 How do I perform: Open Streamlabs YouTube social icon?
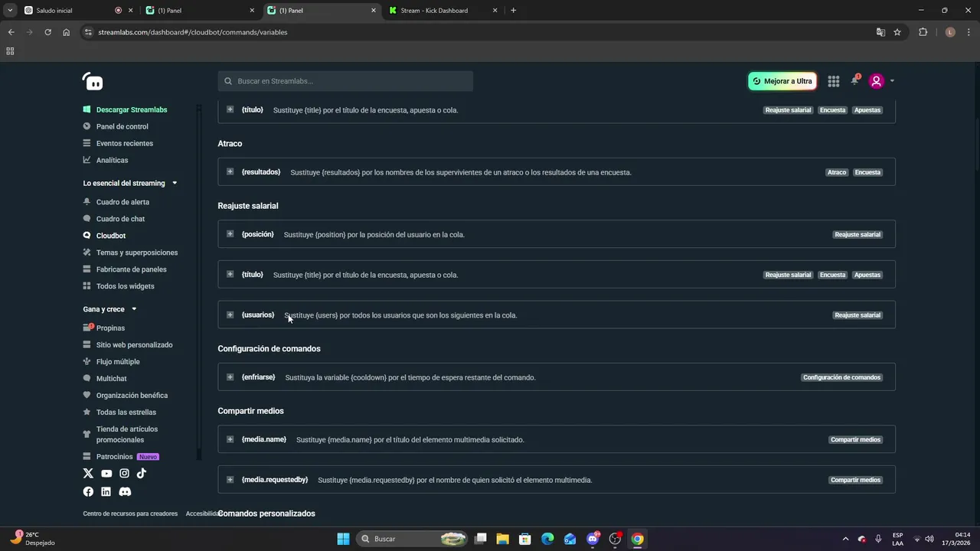pos(106,474)
